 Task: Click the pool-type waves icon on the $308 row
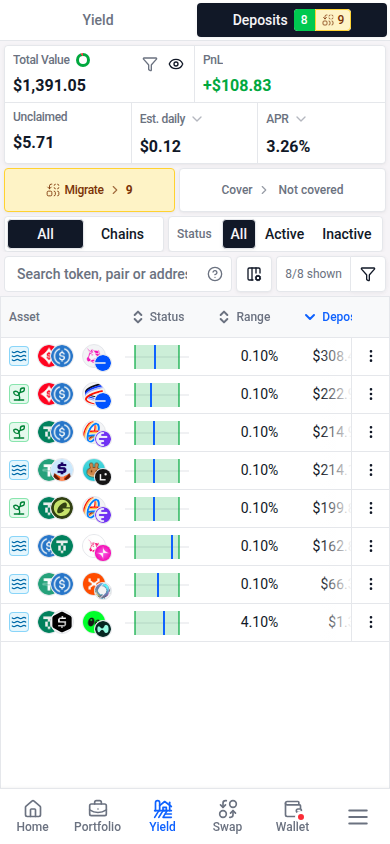click(x=19, y=356)
